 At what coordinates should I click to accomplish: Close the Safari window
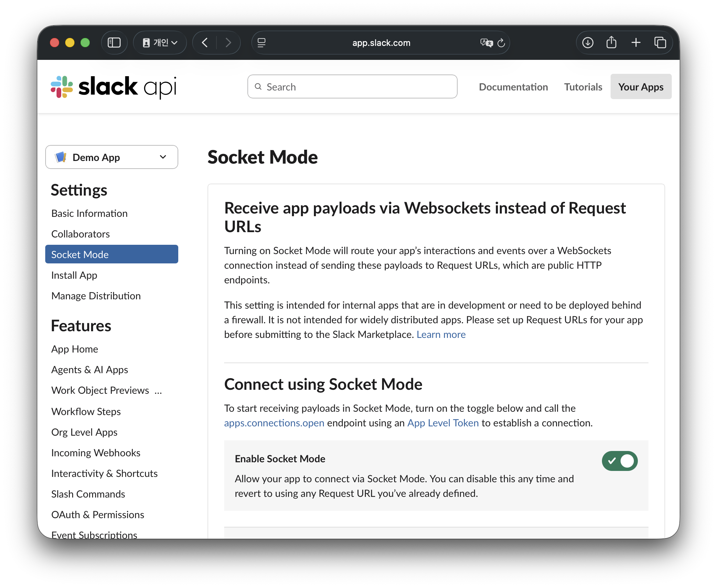55,43
